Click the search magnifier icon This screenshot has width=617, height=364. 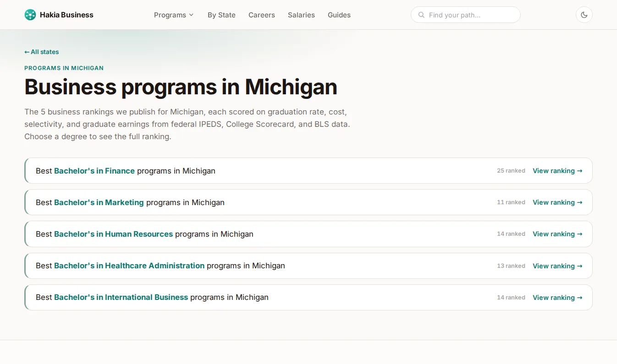(421, 15)
